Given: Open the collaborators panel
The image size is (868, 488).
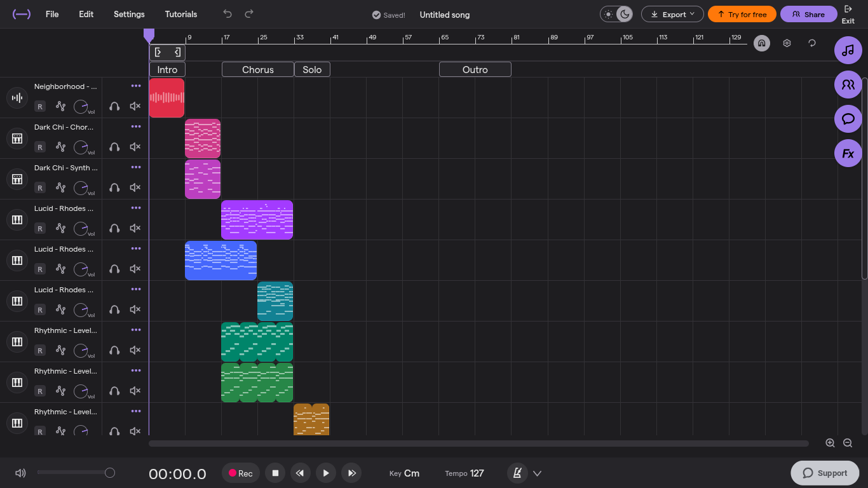Looking at the screenshot, I should [x=848, y=85].
